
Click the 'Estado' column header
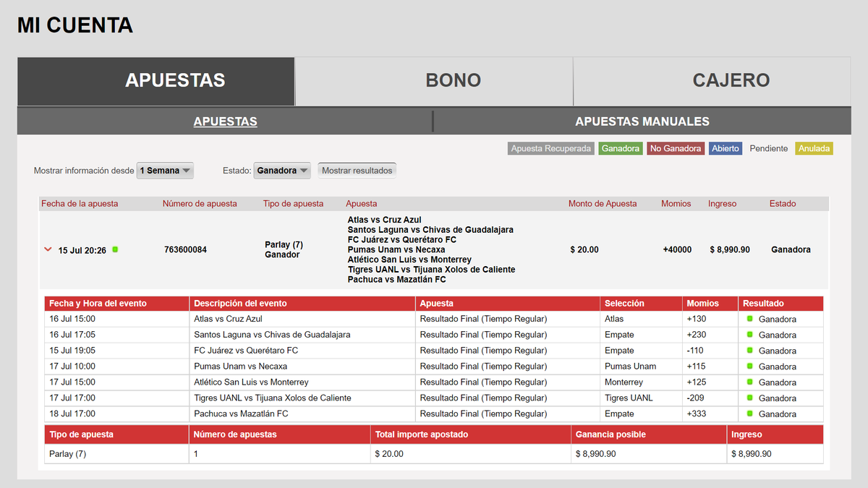coord(783,204)
